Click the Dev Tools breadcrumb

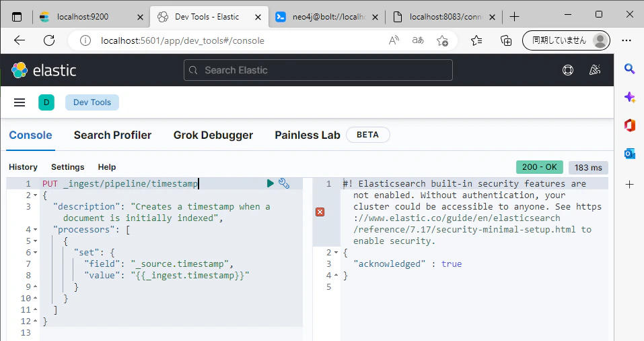click(x=92, y=102)
